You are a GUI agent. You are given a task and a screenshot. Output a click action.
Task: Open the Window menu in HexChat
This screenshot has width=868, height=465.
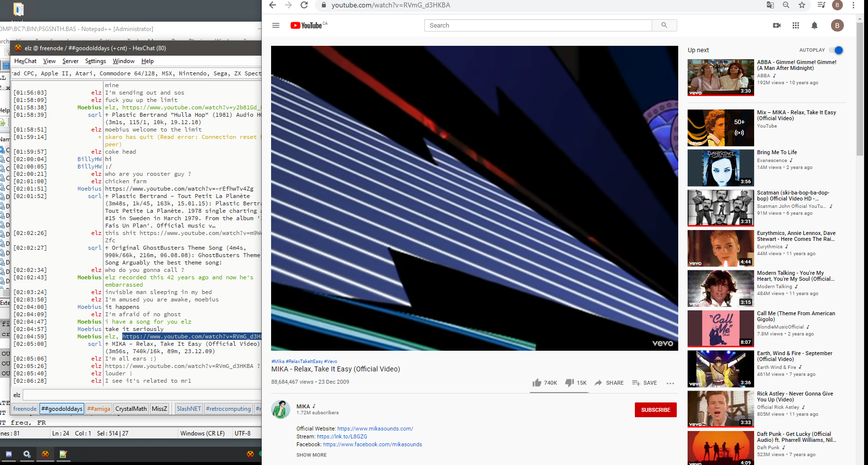tap(123, 61)
